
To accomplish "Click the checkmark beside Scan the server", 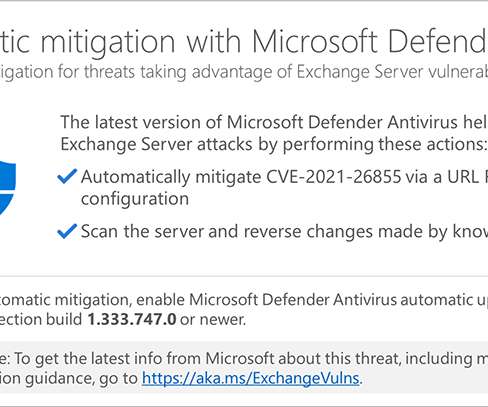I will (67, 231).
